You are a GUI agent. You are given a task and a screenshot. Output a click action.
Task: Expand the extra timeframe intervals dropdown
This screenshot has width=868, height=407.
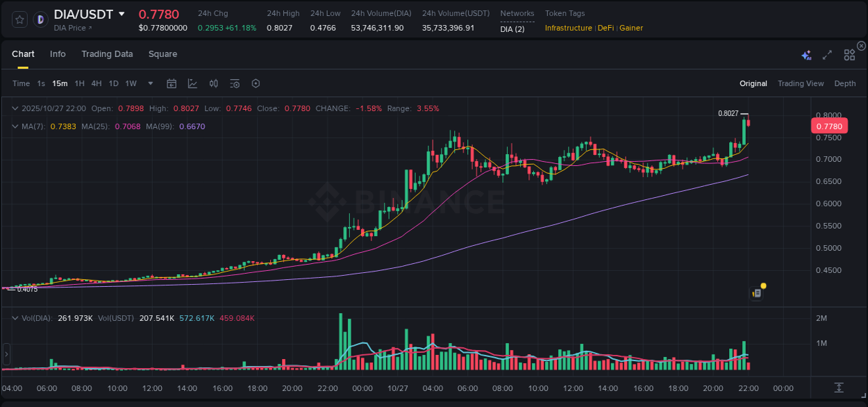click(149, 83)
